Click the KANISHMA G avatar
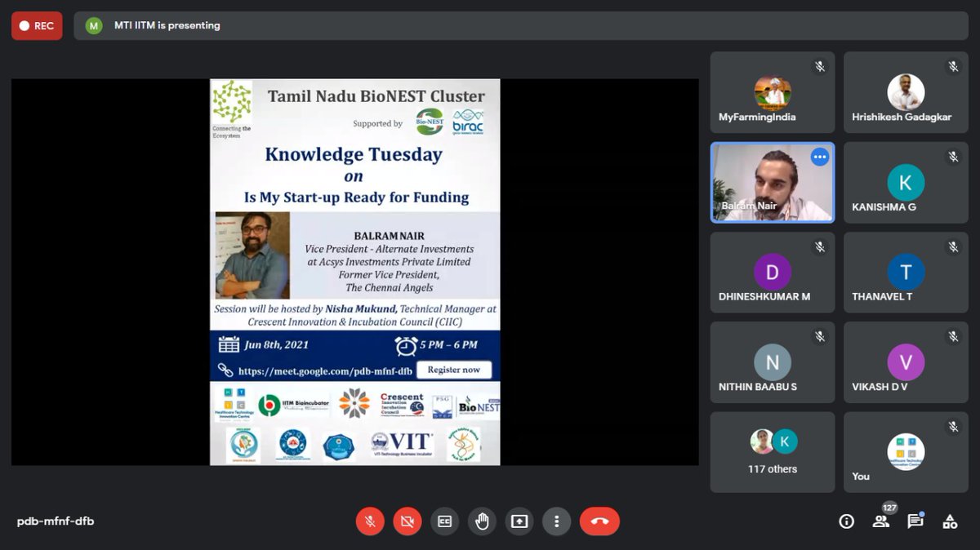The width and height of the screenshot is (980, 550). [x=906, y=182]
